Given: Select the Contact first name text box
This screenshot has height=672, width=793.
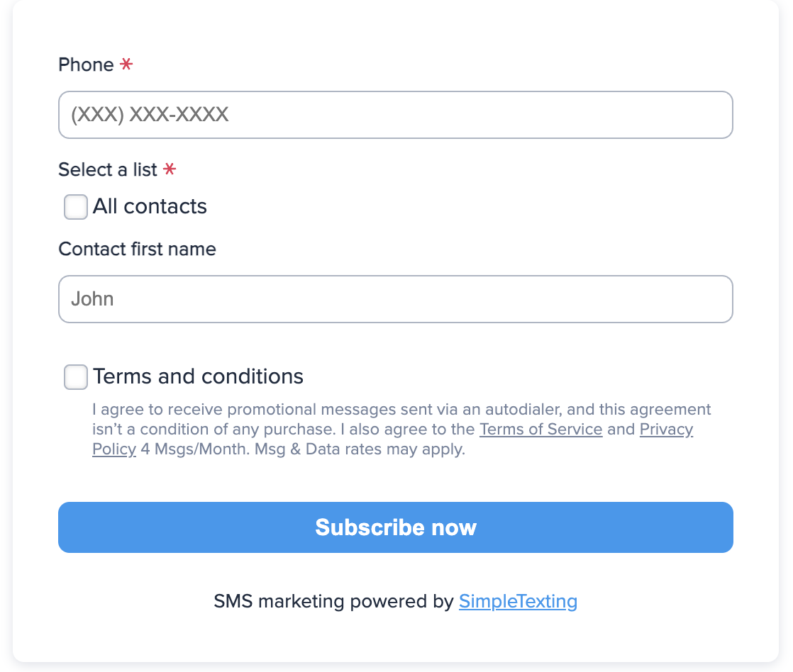Looking at the screenshot, I should click(x=395, y=299).
